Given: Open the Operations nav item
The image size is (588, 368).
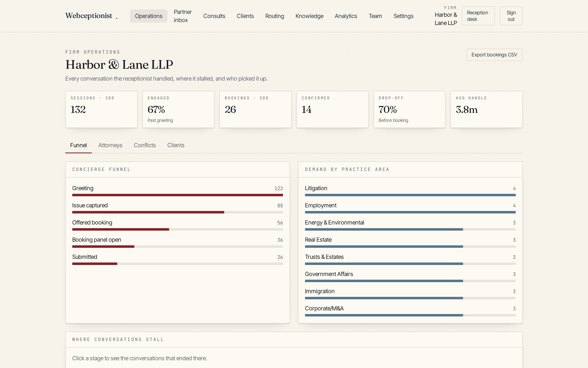Looking at the screenshot, I should pos(148,16).
